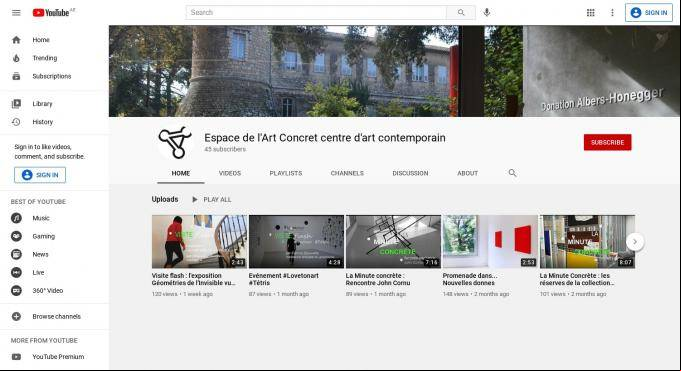Click the Trending flame icon
The width and height of the screenshot is (681, 371).
(x=16, y=58)
